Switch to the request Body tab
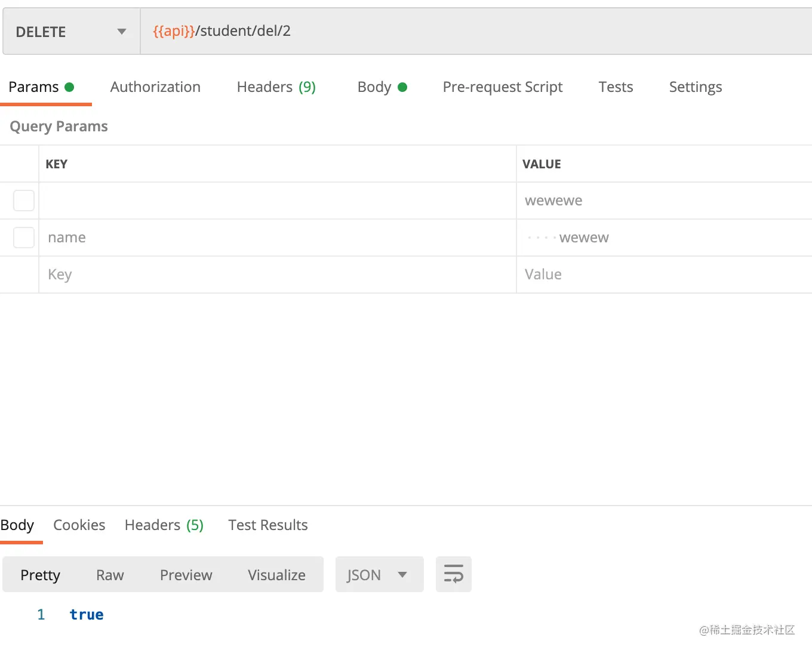The height and width of the screenshot is (653, 812). tap(382, 87)
